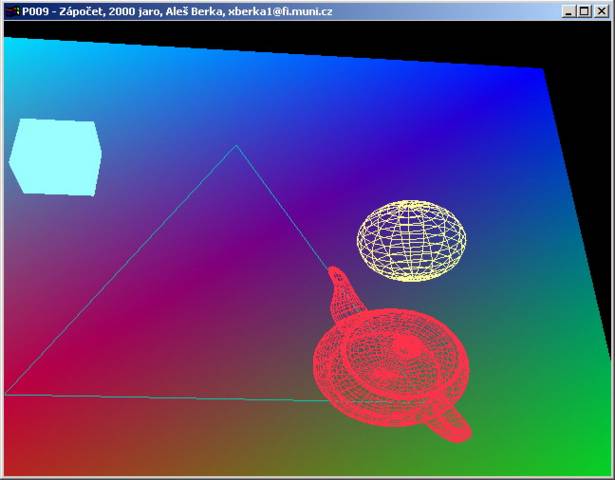The image size is (615, 480).
Task: Click the top vertex of the wireframe triangle
Action: click(x=236, y=146)
